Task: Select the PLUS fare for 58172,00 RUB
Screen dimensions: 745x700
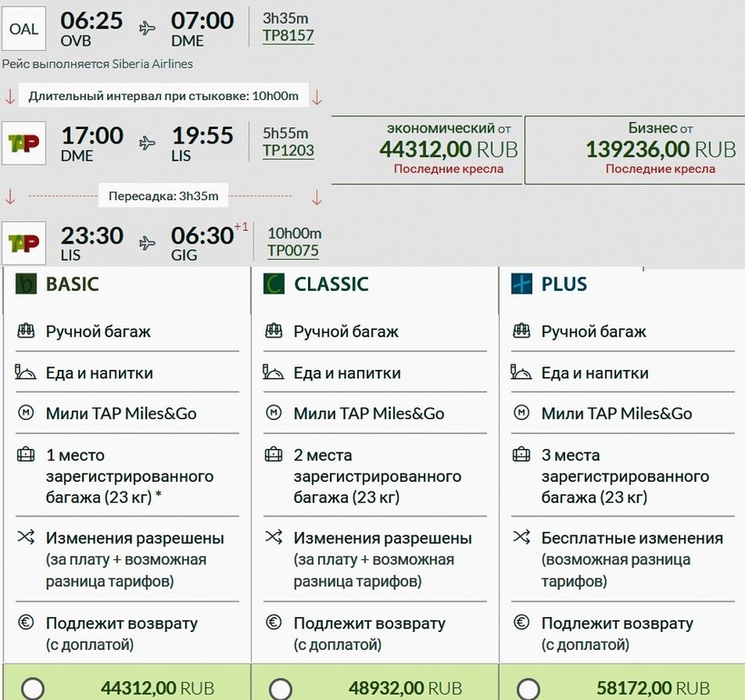Action: tap(529, 688)
